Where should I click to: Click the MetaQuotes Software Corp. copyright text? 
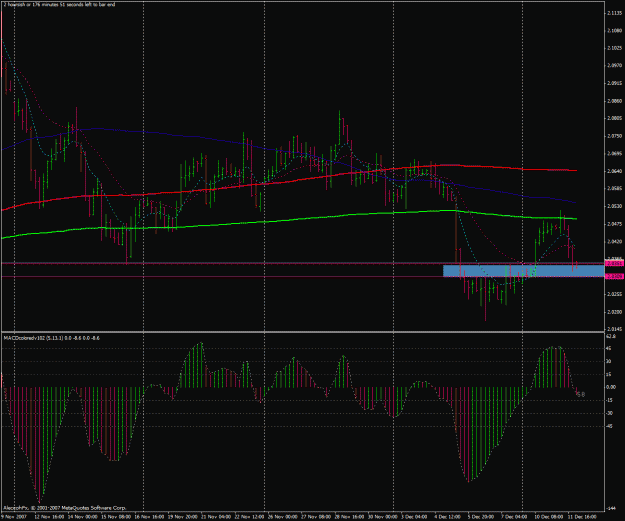tap(65, 508)
